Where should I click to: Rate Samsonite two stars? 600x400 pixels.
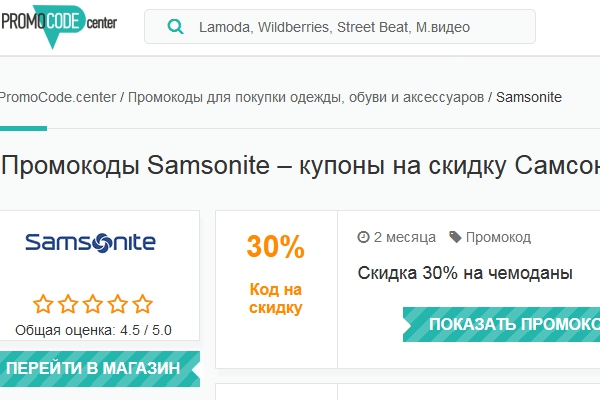tap(67, 304)
